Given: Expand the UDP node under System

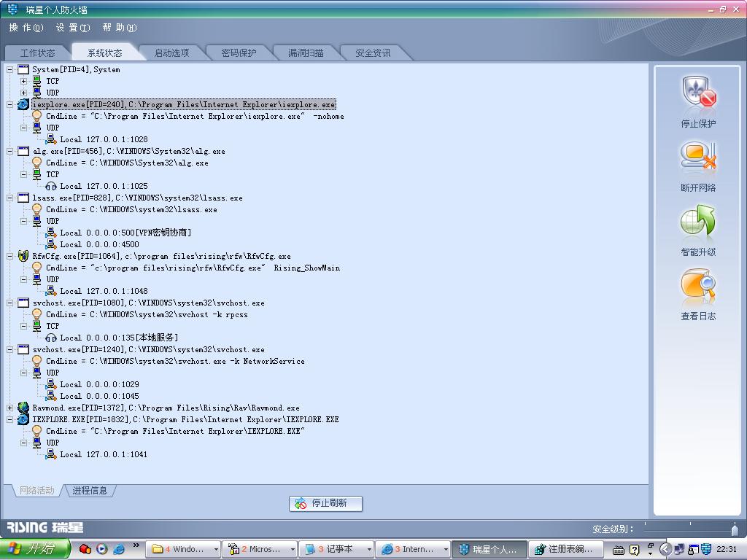Looking at the screenshot, I should (x=23, y=93).
